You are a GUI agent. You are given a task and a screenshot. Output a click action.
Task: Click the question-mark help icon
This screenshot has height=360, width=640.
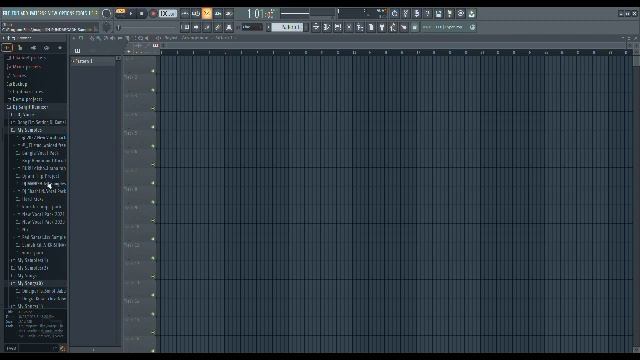(427, 13)
